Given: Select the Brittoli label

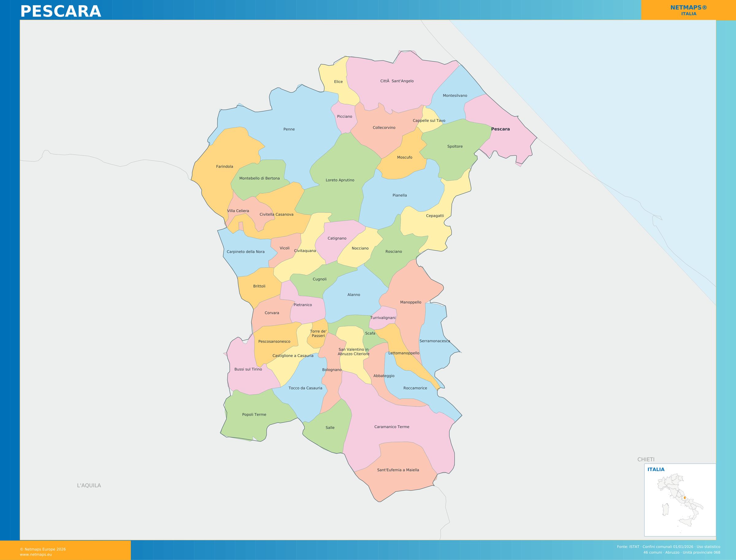Looking at the screenshot, I should [x=259, y=286].
